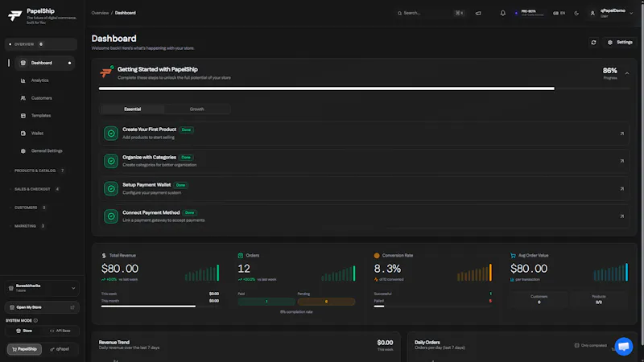Click Overview breadcrumb link
The height and width of the screenshot is (362, 644).
point(100,13)
